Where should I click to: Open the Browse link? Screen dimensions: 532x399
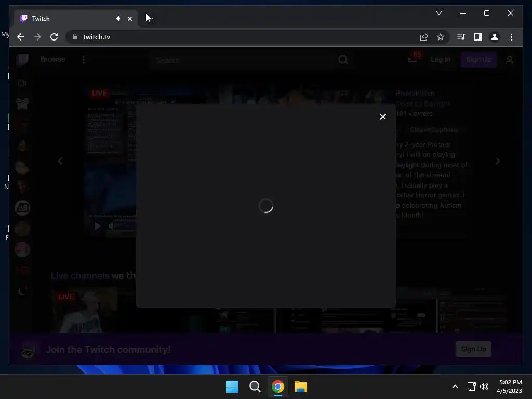coord(52,59)
